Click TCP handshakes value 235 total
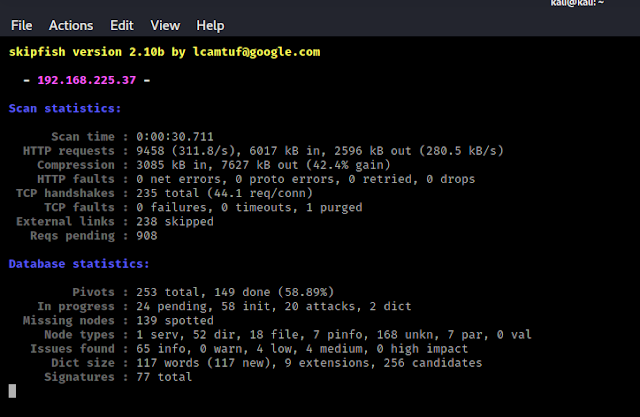The height and width of the screenshot is (417, 640). coord(167,193)
